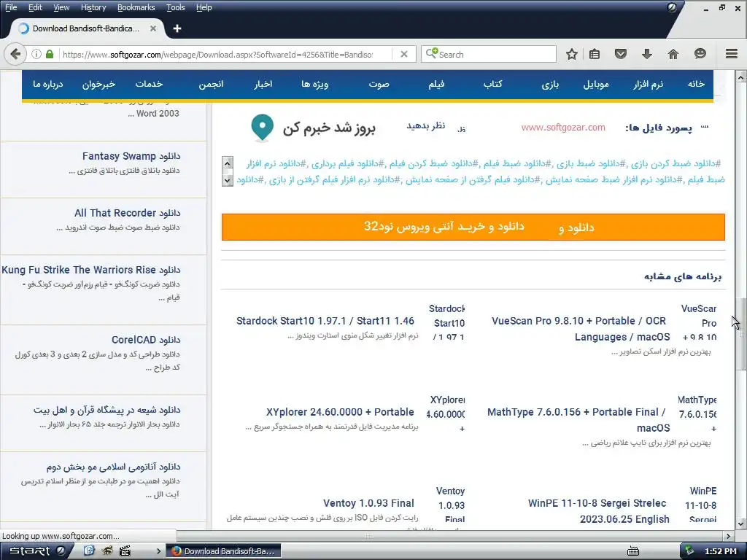Click the site information icon in address bar
Screen dimensions: 747x560
coord(36,54)
